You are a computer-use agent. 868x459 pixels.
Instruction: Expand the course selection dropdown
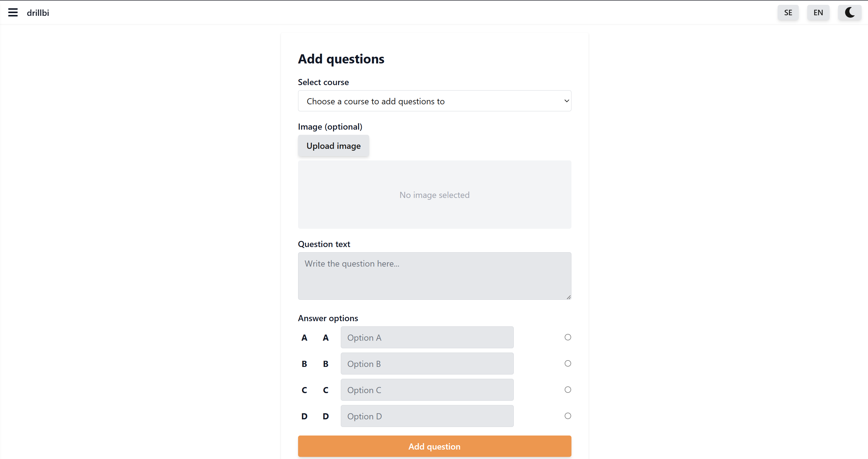[434, 101]
